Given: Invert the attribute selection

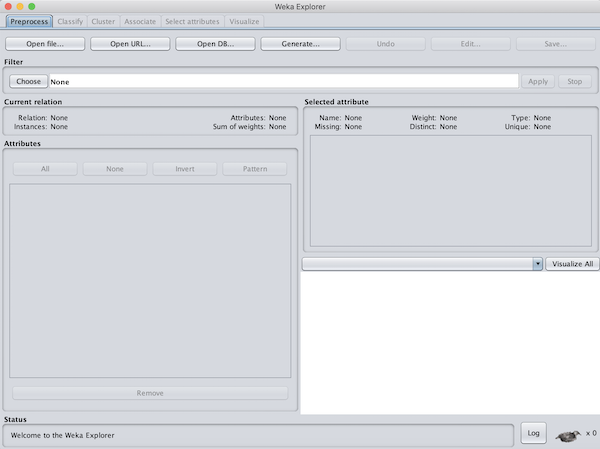Looking at the screenshot, I should (x=185, y=169).
